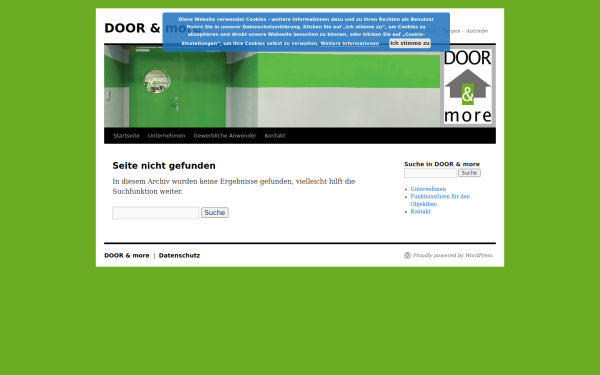Click the sidebar Suche button

point(469,173)
